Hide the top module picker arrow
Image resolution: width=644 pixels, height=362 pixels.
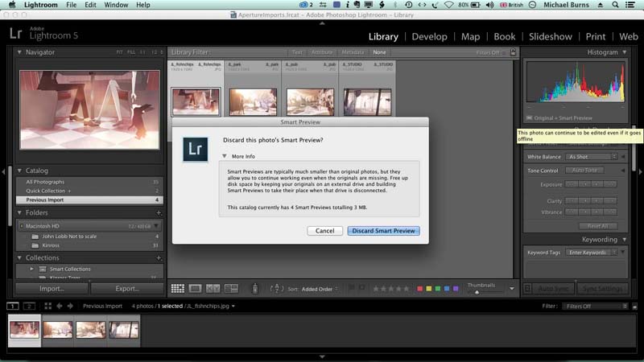point(322,23)
